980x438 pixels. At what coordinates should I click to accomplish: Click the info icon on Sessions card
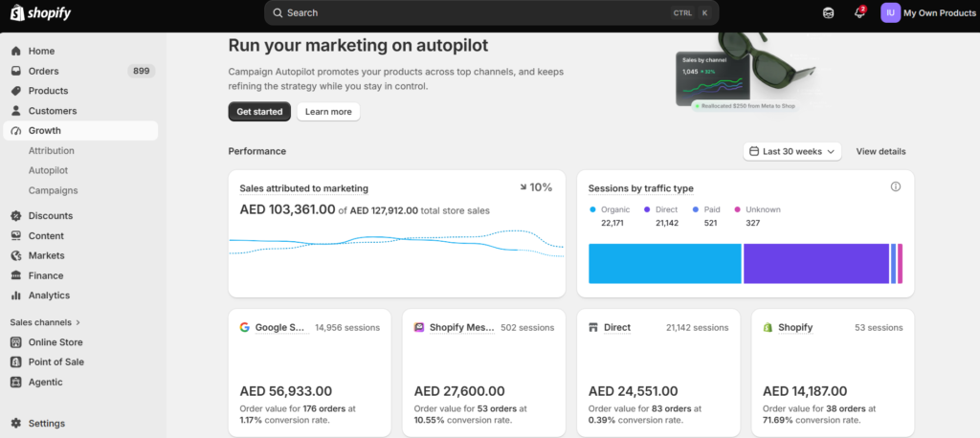tap(896, 186)
